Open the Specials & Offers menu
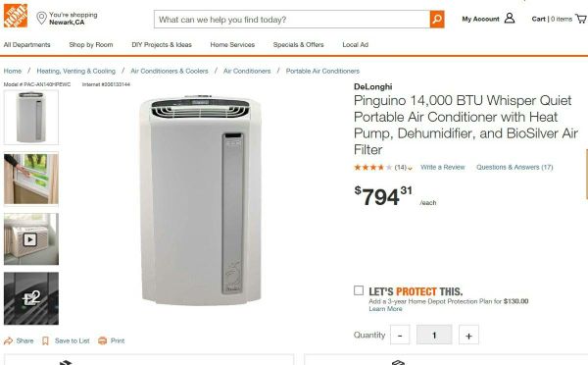This screenshot has width=588, height=365. pos(299,45)
